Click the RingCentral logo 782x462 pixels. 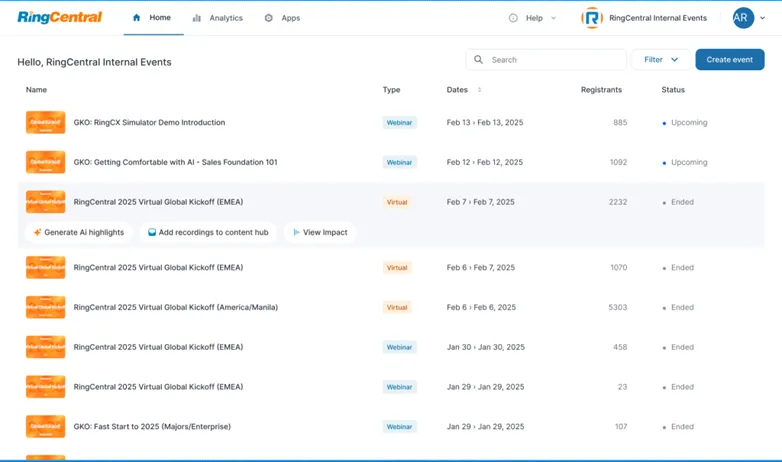tap(58, 17)
